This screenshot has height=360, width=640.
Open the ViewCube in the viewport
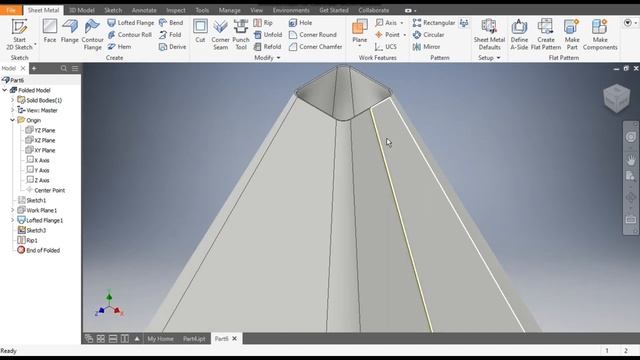616,98
